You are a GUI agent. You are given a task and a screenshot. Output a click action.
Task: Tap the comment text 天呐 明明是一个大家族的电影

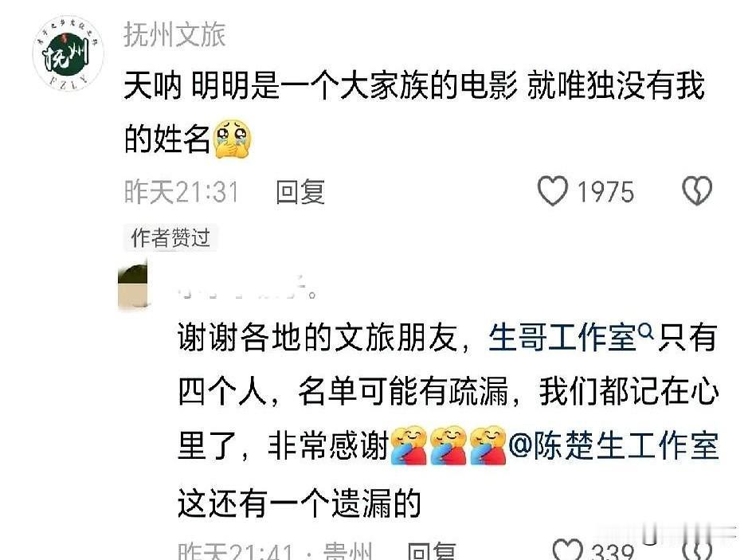pos(320,86)
